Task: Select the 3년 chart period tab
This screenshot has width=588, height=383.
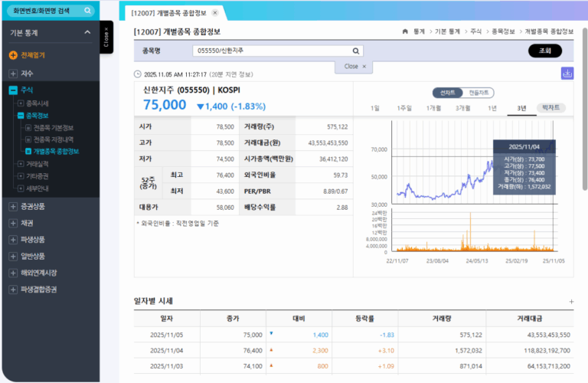Action: 521,109
